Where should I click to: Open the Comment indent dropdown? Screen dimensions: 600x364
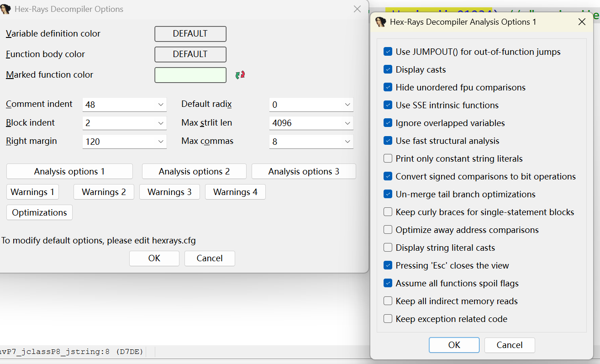click(x=161, y=105)
